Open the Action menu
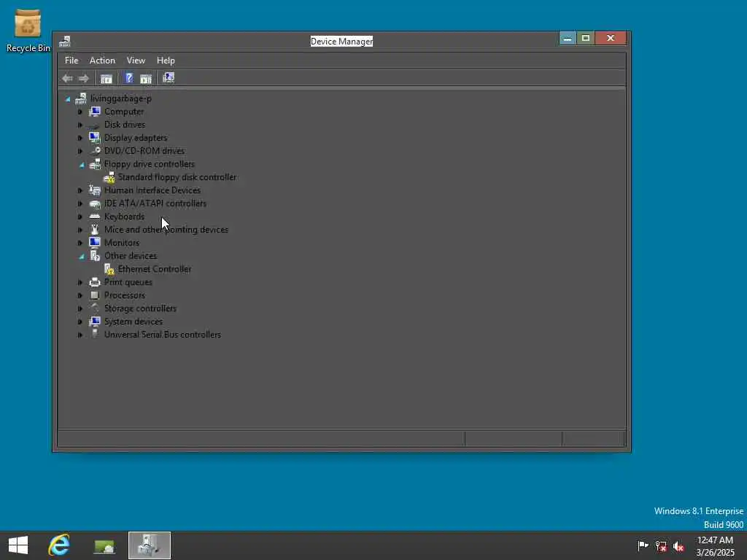The height and width of the screenshot is (560, 747). point(102,61)
